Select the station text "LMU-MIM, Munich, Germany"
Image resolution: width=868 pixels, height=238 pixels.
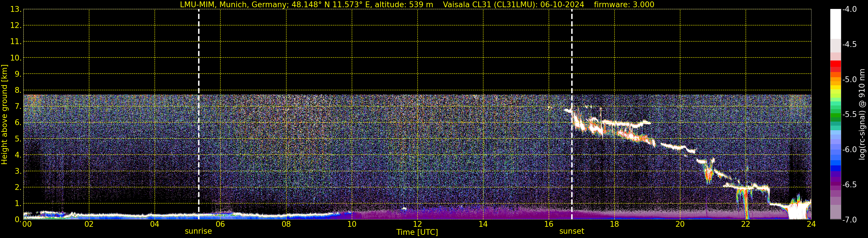233,5
